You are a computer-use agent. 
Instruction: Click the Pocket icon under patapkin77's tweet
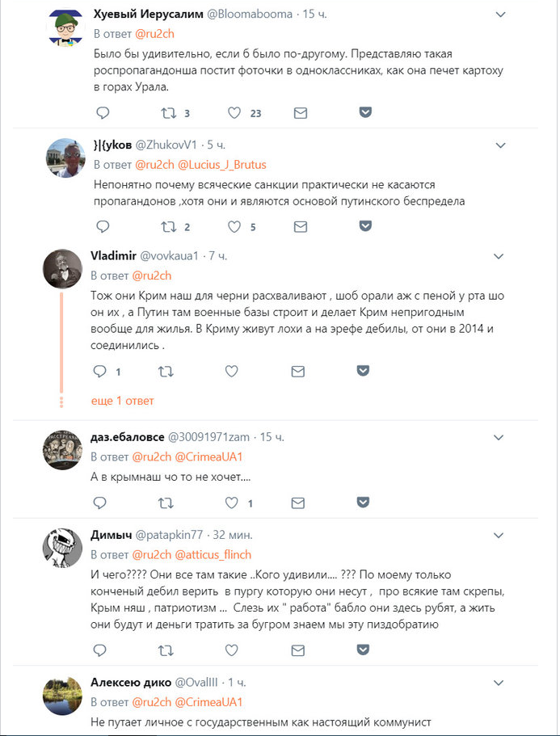click(363, 650)
